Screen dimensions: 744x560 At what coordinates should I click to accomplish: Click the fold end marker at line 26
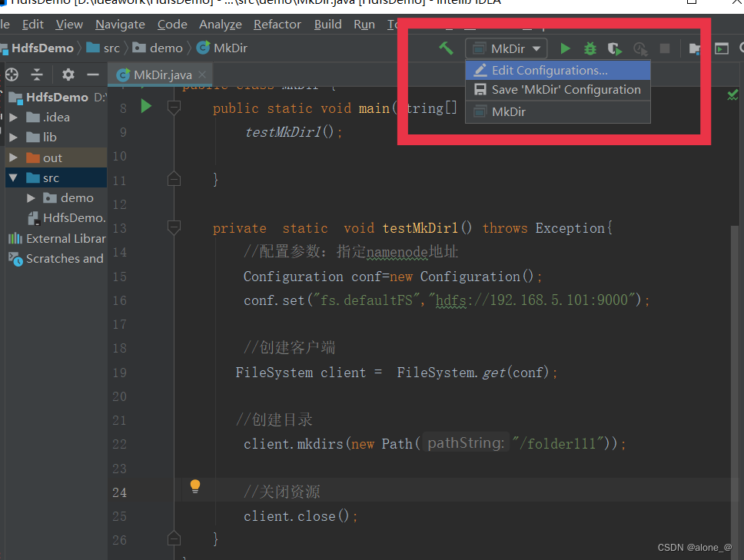[174, 538]
